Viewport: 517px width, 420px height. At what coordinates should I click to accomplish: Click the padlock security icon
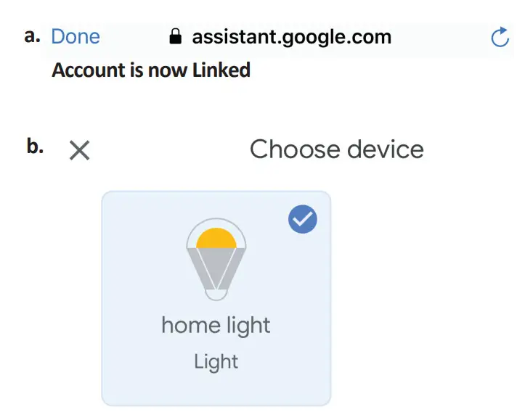[x=175, y=37]
